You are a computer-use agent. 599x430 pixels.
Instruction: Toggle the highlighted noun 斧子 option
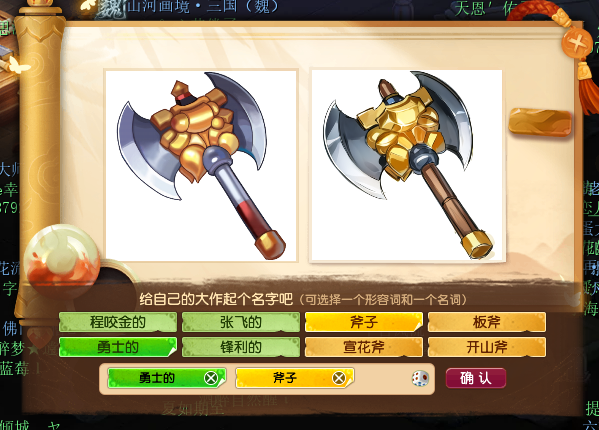364,322
